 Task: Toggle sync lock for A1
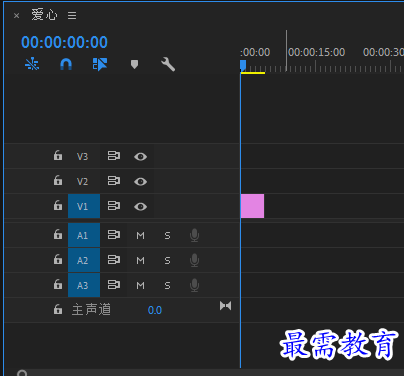114,235
